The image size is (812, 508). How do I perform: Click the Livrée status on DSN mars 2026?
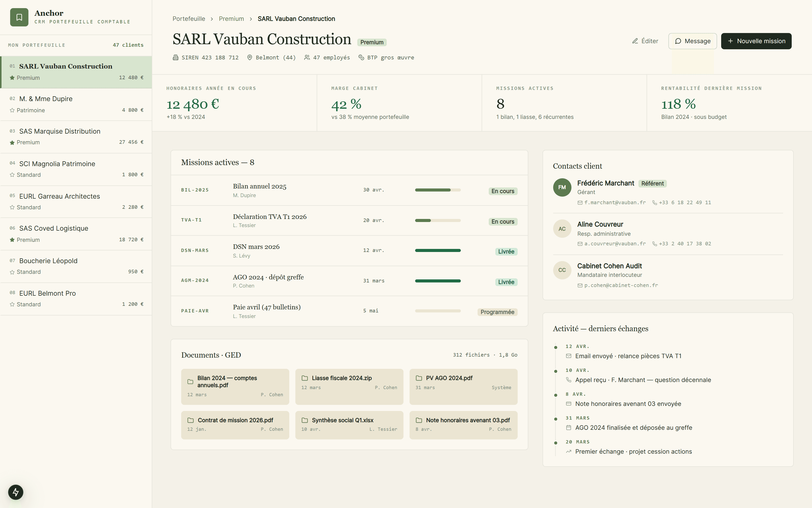pyautogui.click(x=506, y=252)
